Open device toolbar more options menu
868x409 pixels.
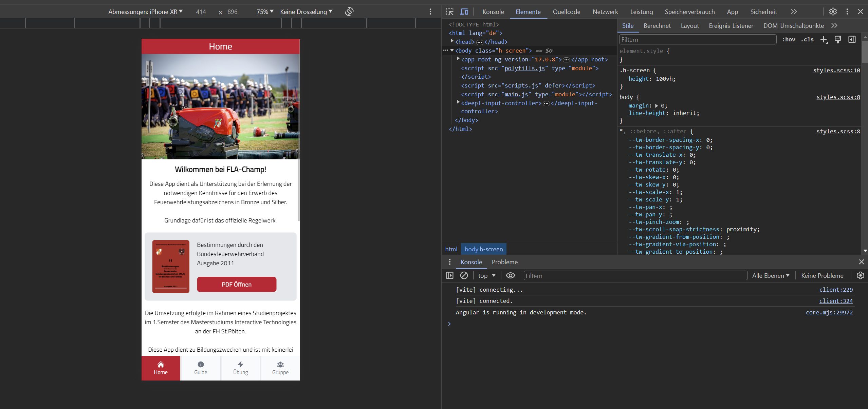(x=430, y=12)
